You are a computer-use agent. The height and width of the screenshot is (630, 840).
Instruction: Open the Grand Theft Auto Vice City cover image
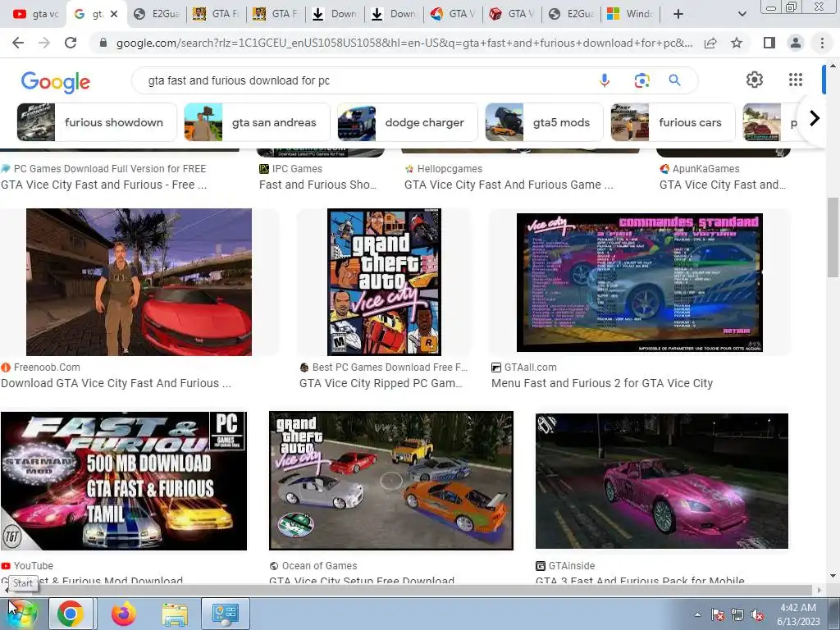384,282
